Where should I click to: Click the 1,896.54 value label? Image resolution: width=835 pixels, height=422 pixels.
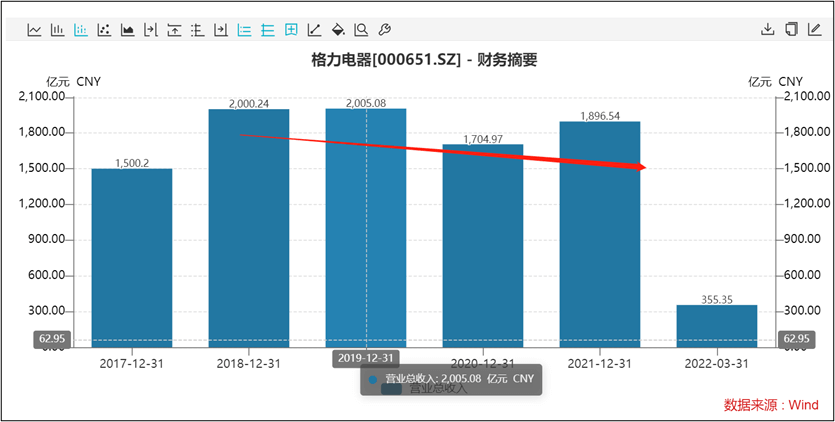[600, 116]
